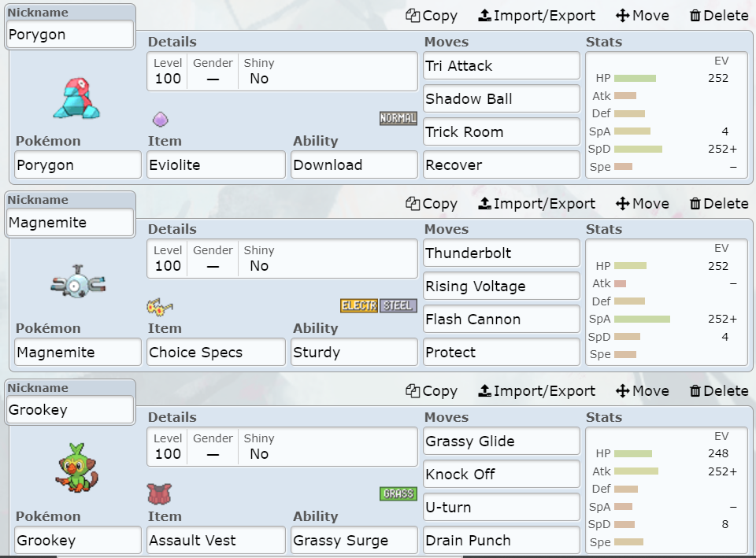756x558 pixels.
Task: Delete the Magnemite set
Action: tap(719, 204)
